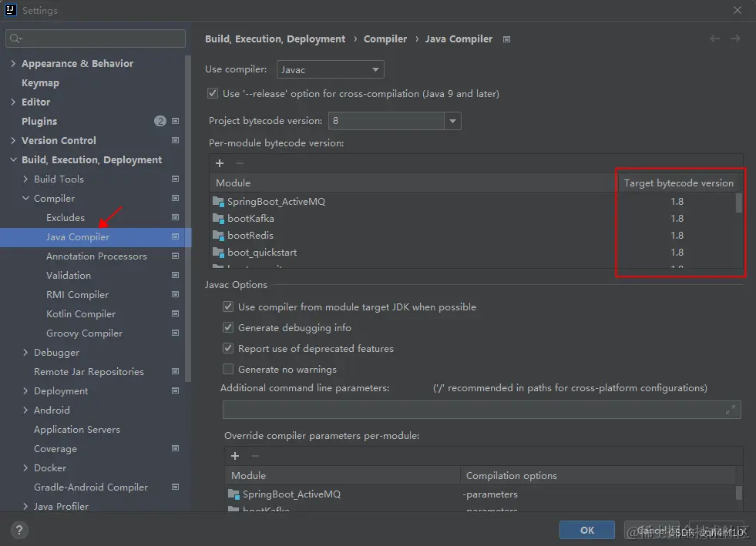Click the Plugins update count badge
756x546 pixels.
coord(160,121)
